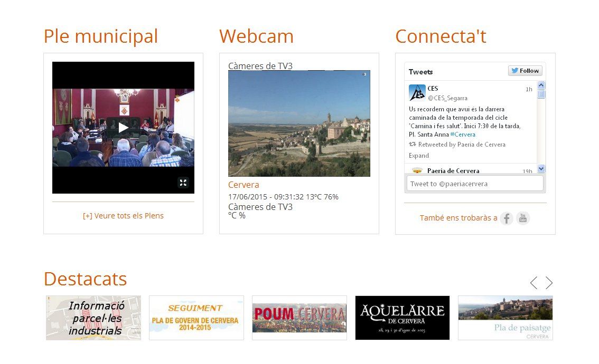Open Seguiment Pla de Govern banner
Viewport: 599px width, 364px height.
coord(196,318)
